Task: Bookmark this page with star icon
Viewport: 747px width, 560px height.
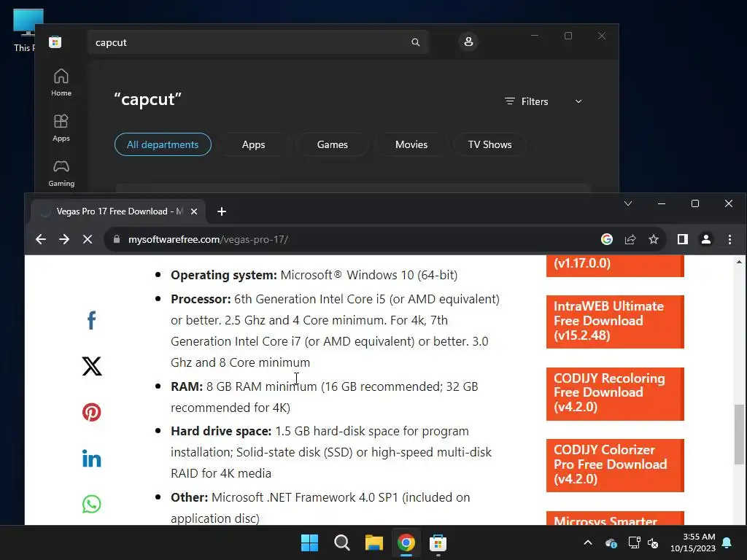Action: 654,239
